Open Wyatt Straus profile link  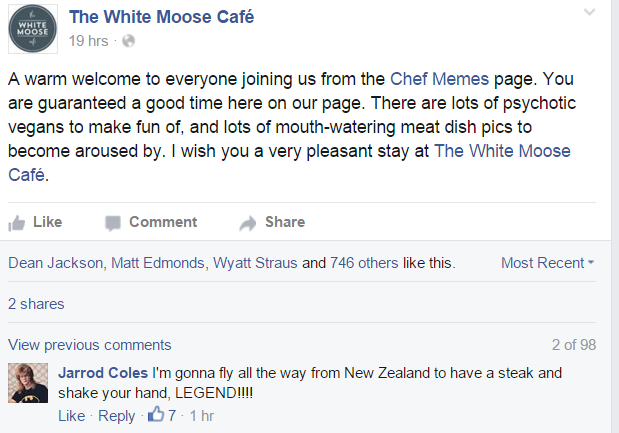[x=255, y=263]
